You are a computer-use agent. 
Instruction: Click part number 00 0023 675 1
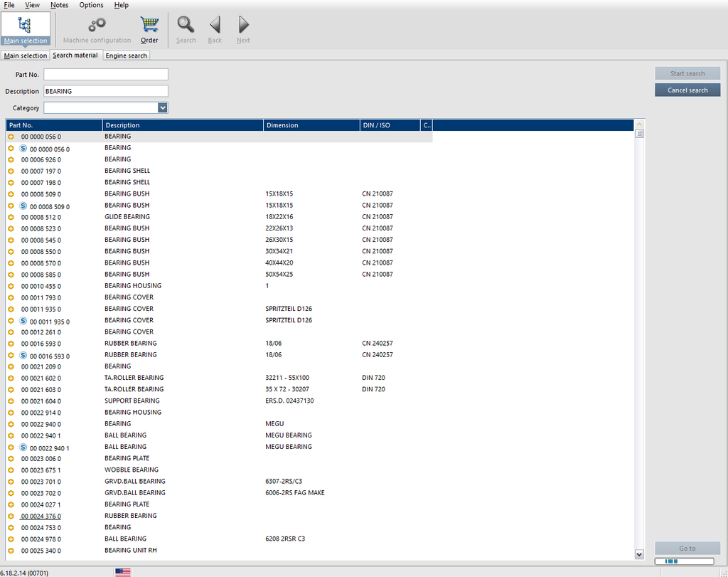[41, 470]
